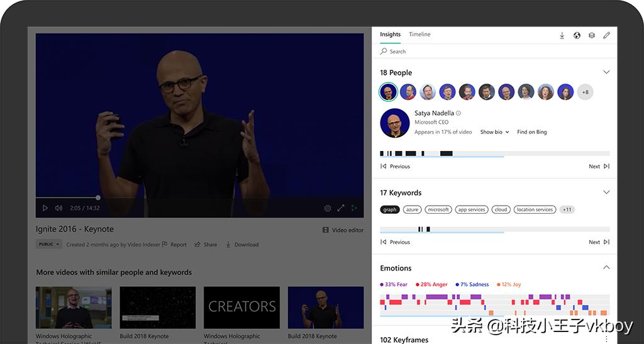Mute the video volume speaker icon
Image resolution: width=644 pixels, height=344 pixels.
tap(58, 208)
